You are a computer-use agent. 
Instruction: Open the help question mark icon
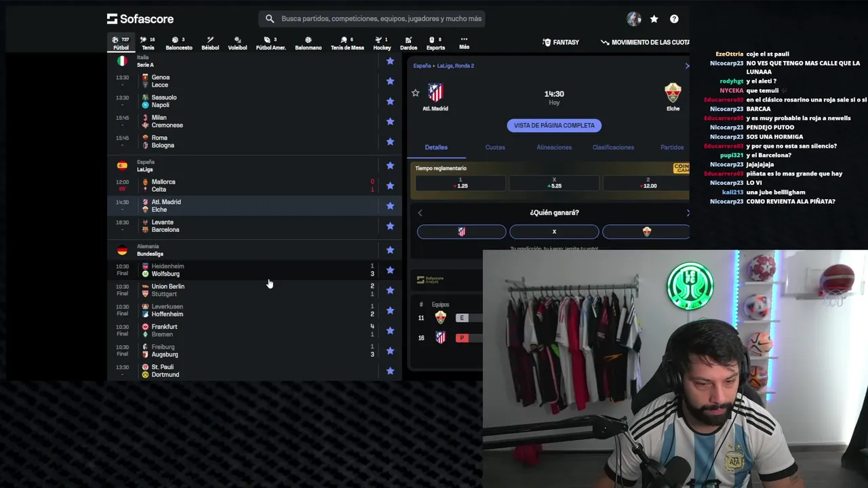point(674,19)
